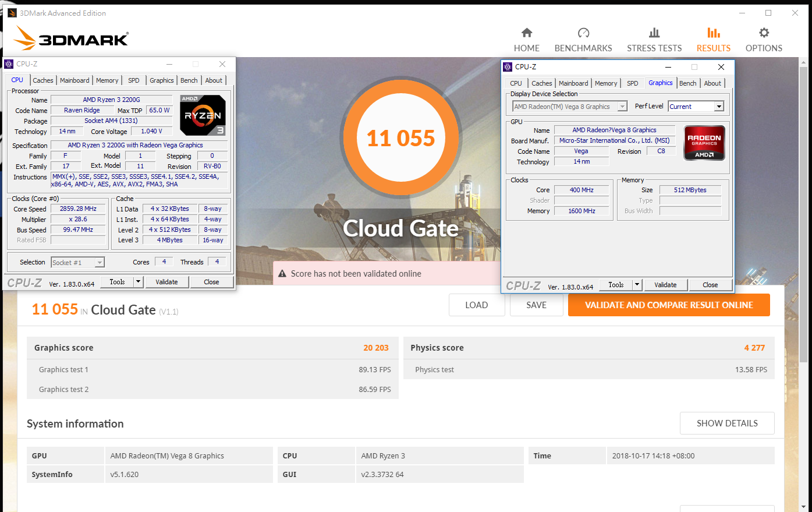This screenshot has height=512, width=812.
Task: Click Validate button in left CPU-Z
Action: (166, 282)
